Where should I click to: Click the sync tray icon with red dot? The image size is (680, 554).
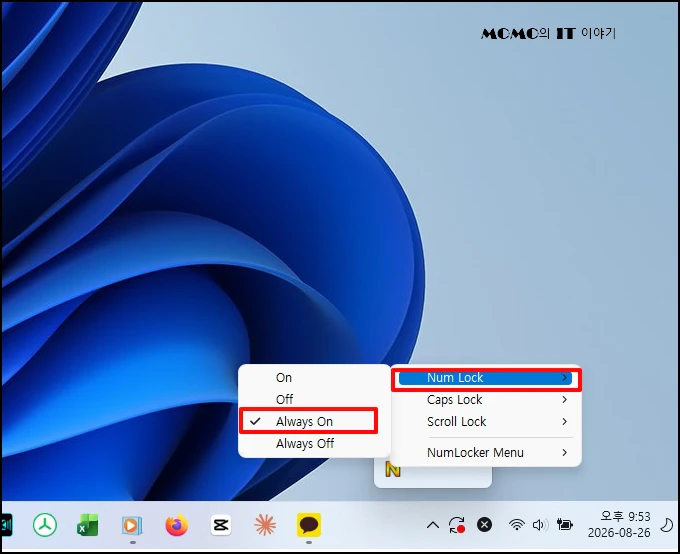point(457,525)
